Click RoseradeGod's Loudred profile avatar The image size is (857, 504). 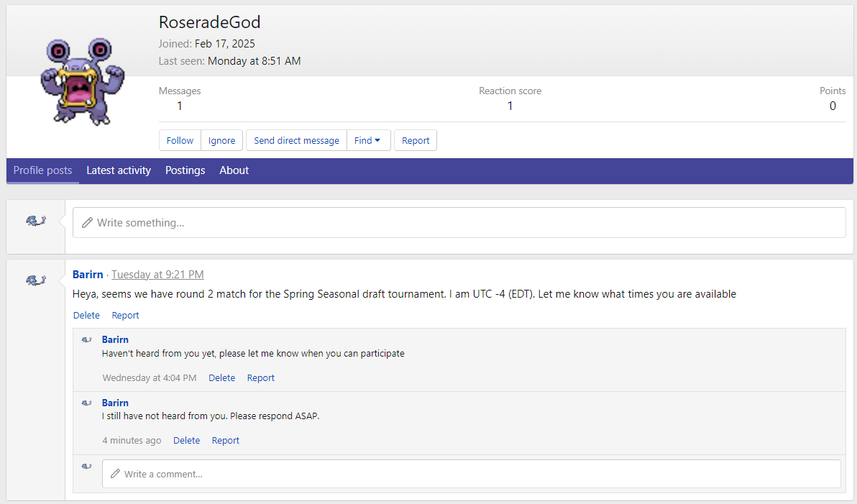[83, 81]
